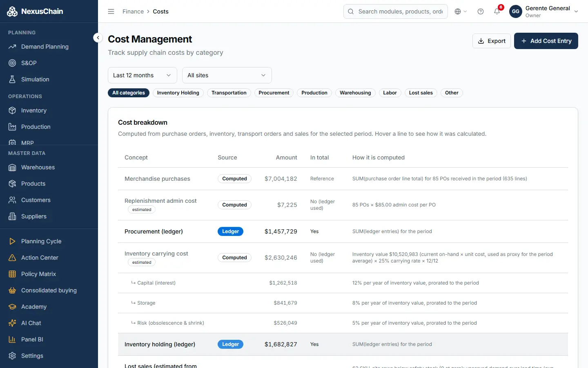Click the Costs breadcrumb
The width and height of the screenshot is (588, 368).
tap(160, 11)
